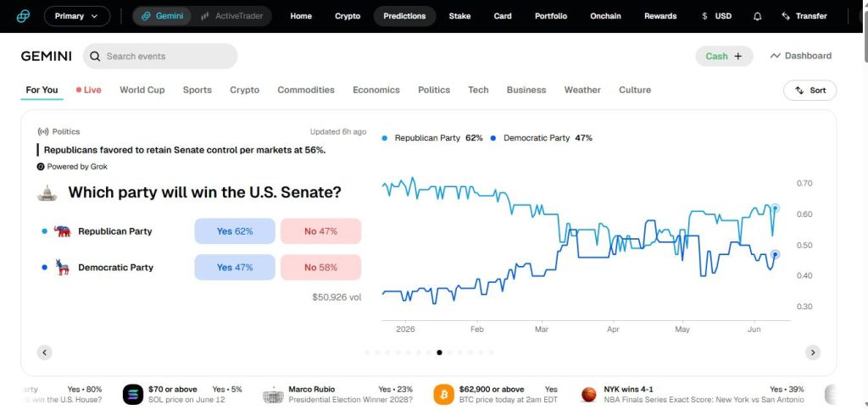Screen dimensions: 868x410
Task: Select the active carousel page dot
Action: (439, 352)
